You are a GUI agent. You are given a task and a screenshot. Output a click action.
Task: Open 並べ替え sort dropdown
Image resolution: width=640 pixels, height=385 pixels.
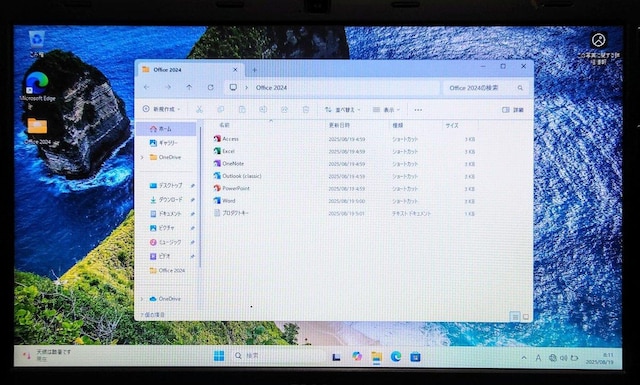342,109
